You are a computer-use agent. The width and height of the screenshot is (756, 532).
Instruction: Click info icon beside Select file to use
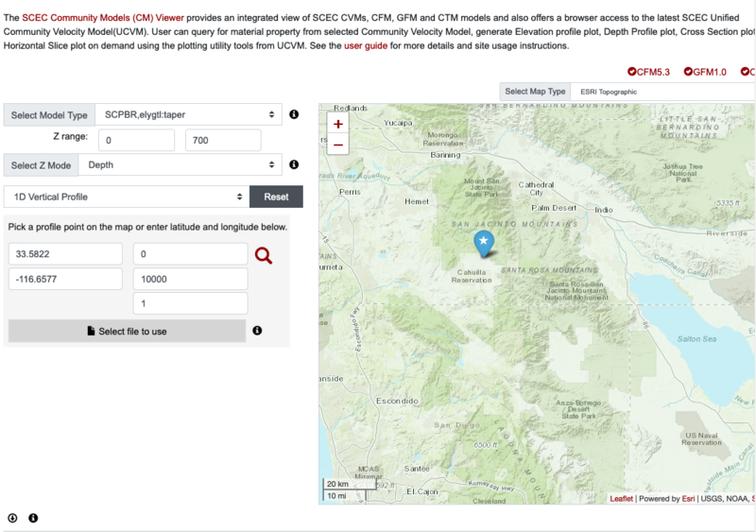[x=257, y=331]
